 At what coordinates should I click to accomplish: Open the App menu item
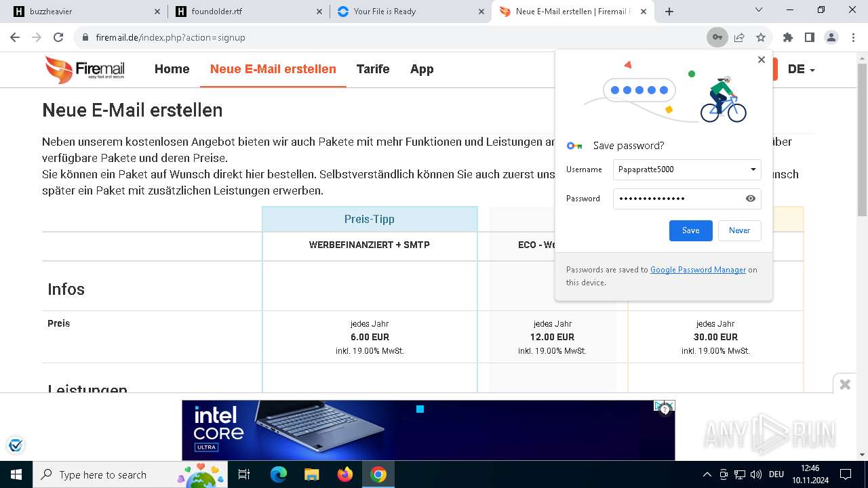(x=422, y=69)
